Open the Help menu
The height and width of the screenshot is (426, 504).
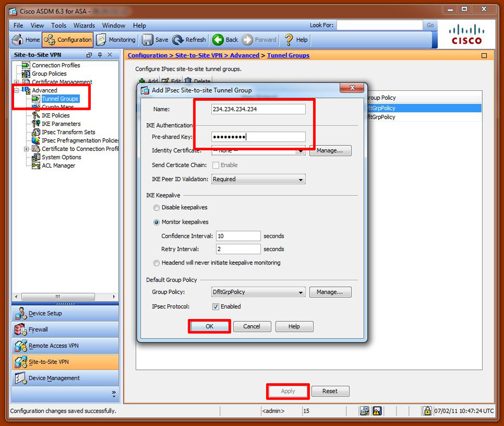[139, 25]
